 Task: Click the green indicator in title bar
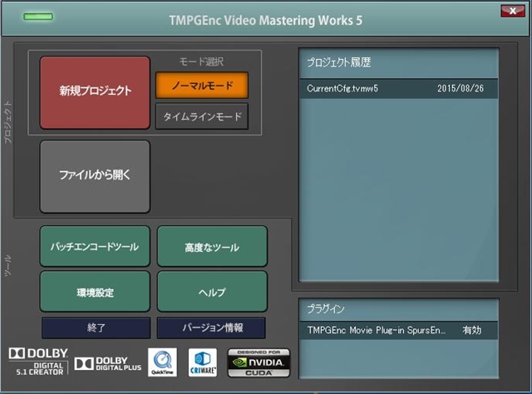pos(38,17)
